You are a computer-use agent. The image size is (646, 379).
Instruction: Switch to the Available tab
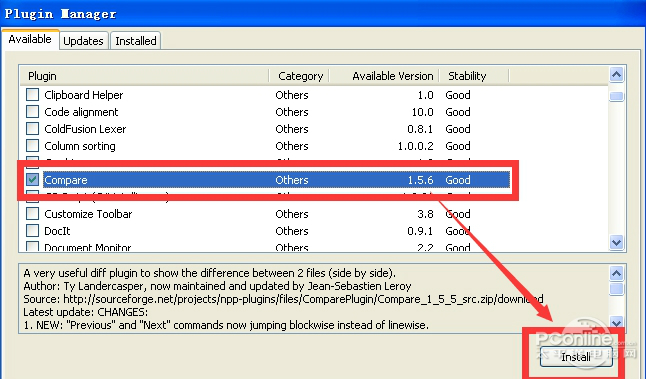tap(30, 40)
